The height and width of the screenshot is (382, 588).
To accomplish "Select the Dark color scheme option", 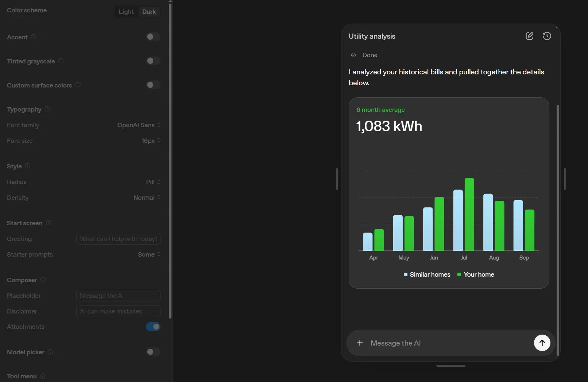I will [x=149, y=12].
